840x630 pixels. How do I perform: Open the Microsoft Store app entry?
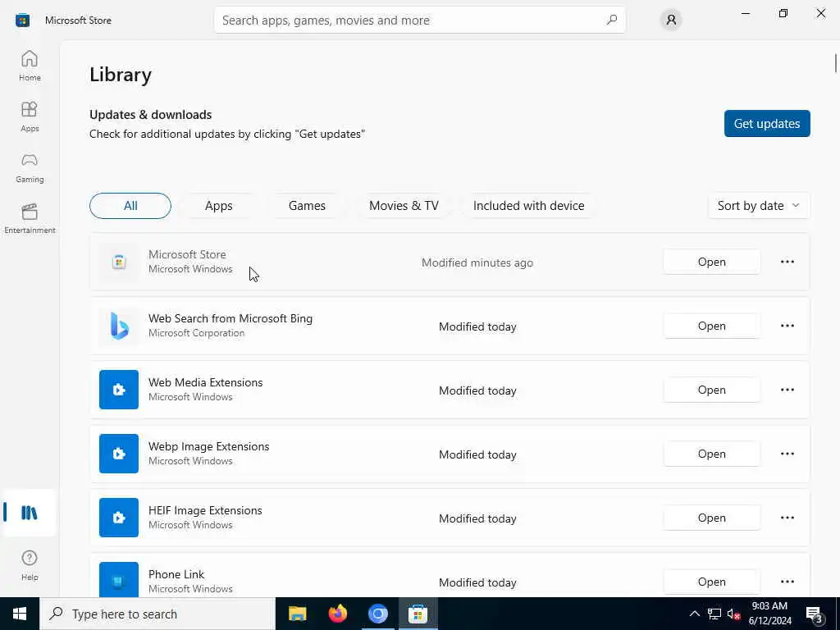pos(711,262)
